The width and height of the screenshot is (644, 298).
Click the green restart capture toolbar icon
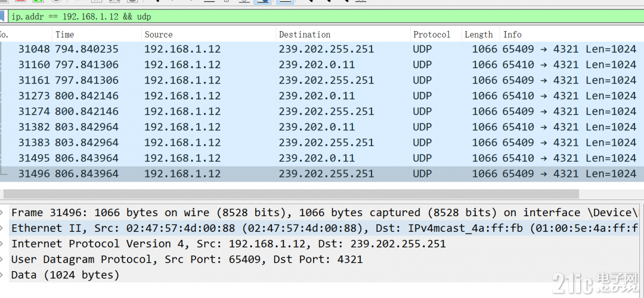click(38, 1)
